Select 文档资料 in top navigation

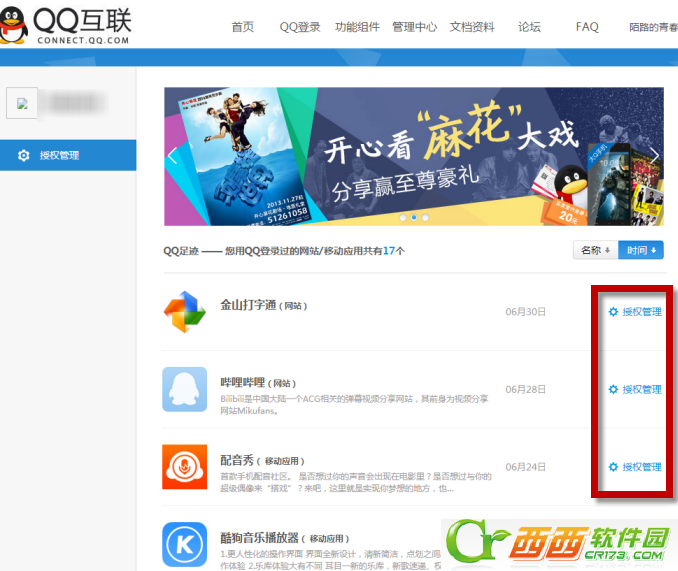tap(472, 27)
